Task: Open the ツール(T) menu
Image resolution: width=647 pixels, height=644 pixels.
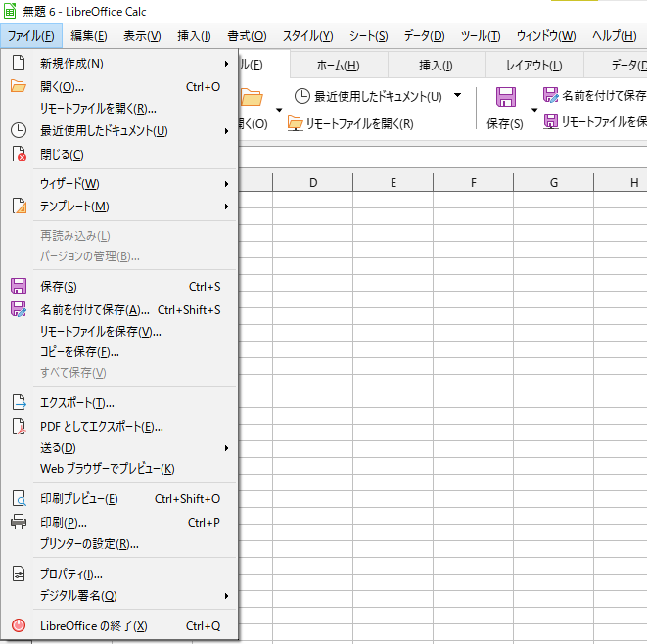Action: (x=481, y=36)
